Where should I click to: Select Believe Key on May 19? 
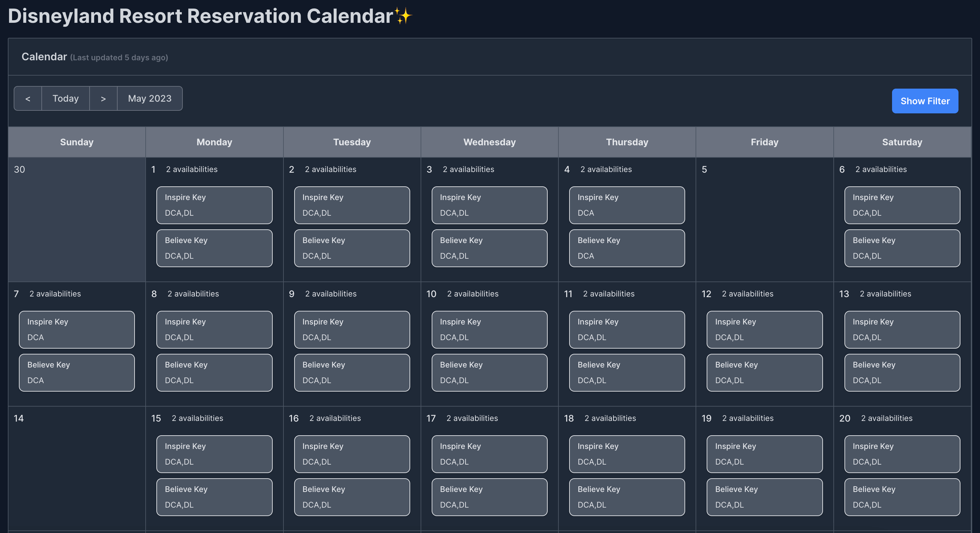point(764,497)
